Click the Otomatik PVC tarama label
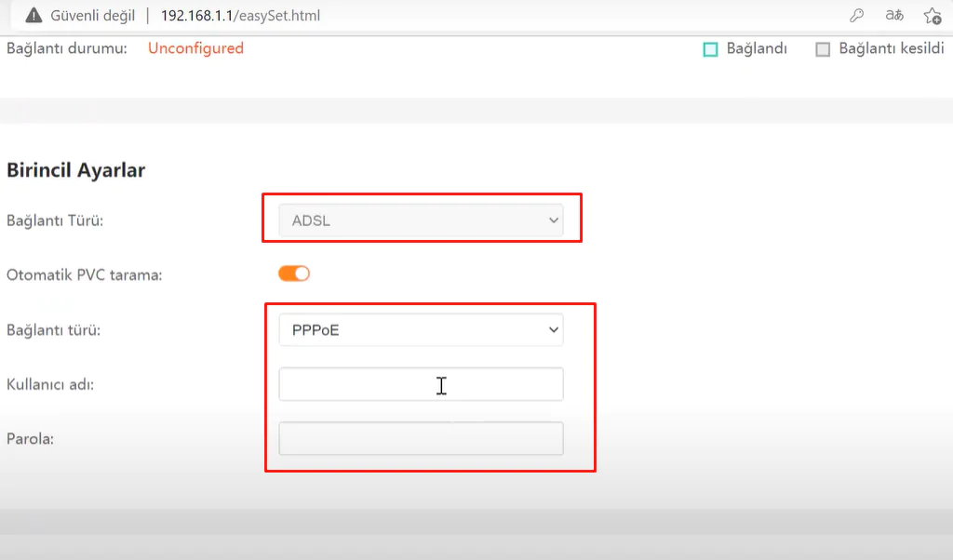The height and width of the screenshot is (560, 953). 85,275
